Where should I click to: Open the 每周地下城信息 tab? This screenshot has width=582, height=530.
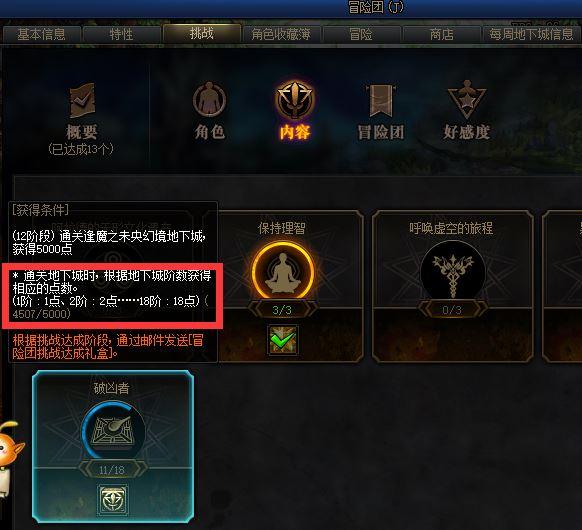click(x=532, y=35)
